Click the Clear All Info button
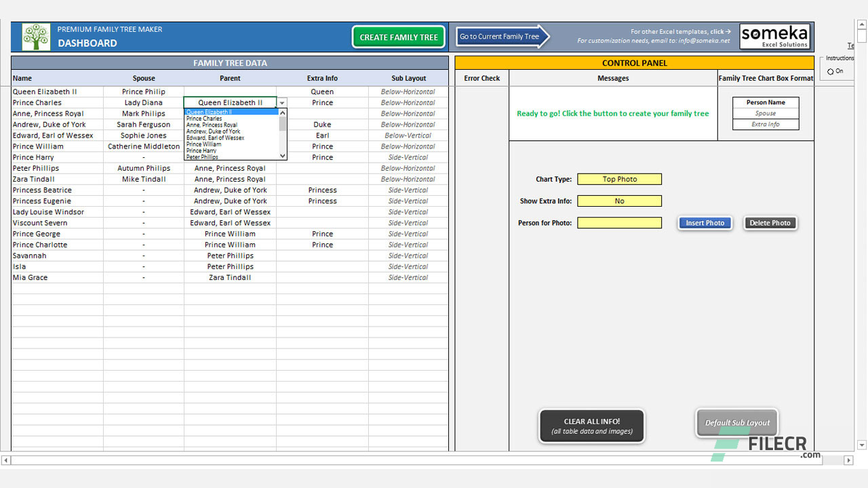 pyautogui.click(x=592, y=426)
